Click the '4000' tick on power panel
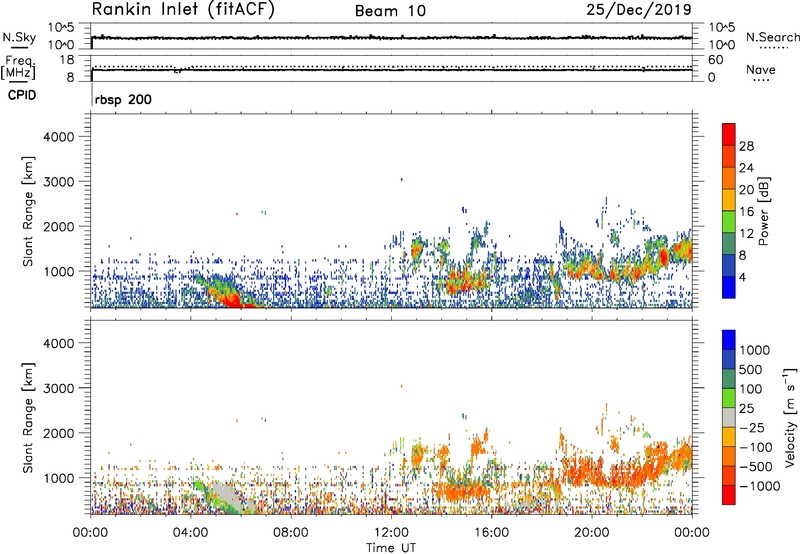This screenshot has height=554, width=800. pyautogui.click(x=58, y=137)
